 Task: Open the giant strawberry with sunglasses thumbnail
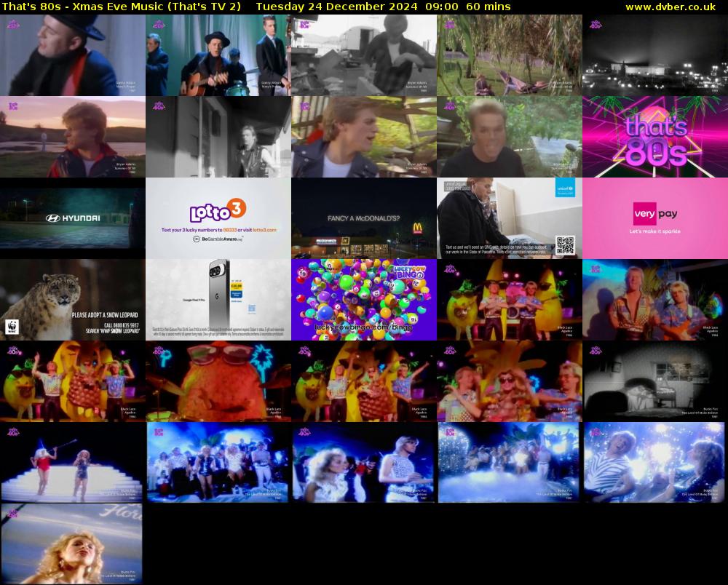pyautogui.click(x=218, y=381)
